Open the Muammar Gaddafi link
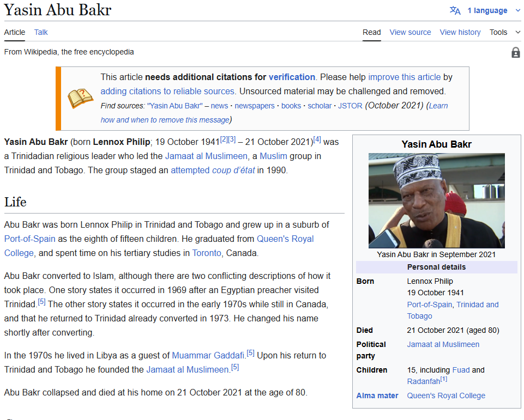Screen dimensions: 524x420 [x=208, y=356]
